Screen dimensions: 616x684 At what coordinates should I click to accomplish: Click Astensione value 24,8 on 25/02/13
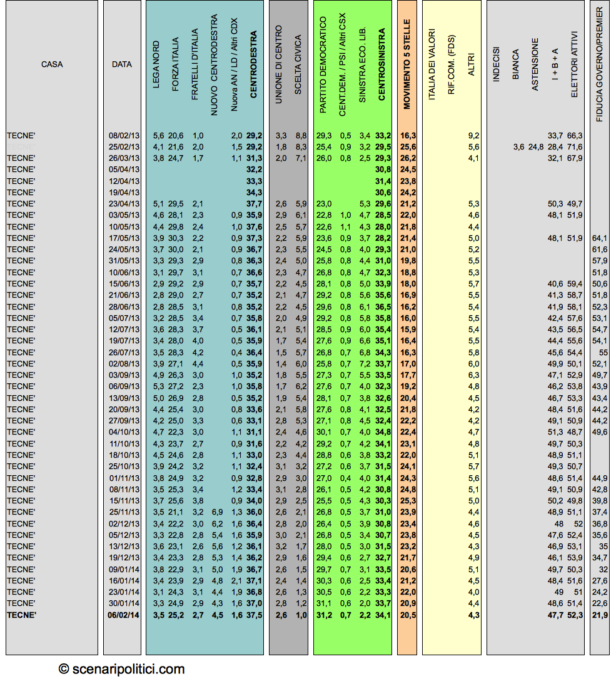click(536, 147)
